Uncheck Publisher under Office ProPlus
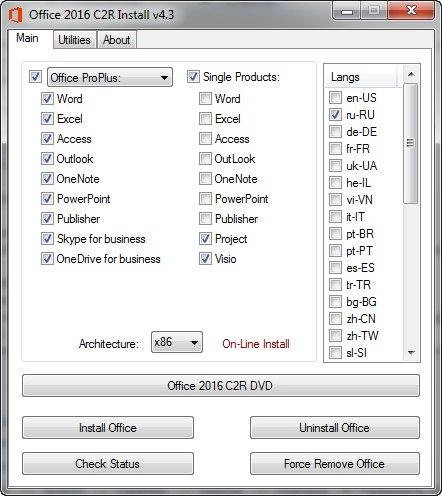 coord(47,218)
